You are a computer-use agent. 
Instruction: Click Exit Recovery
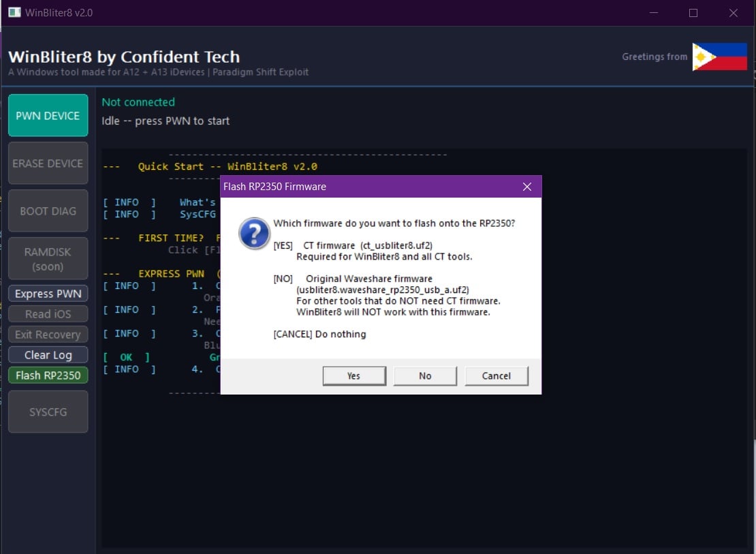[x=48, y=335]
